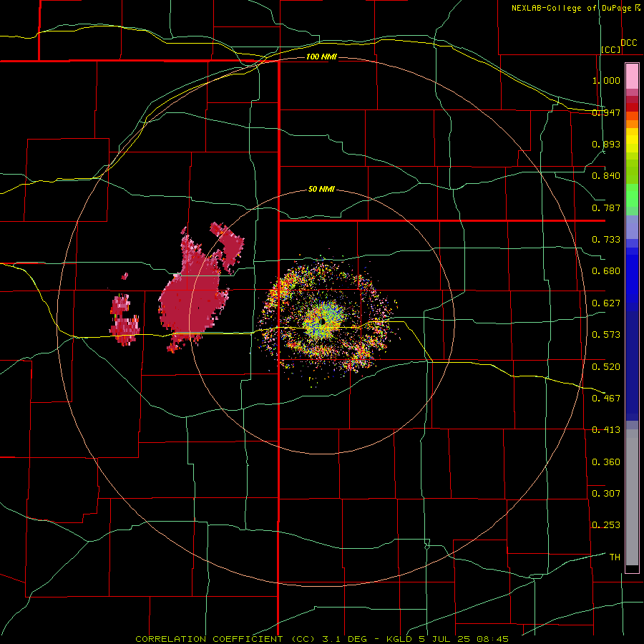Image resolution: width=644 pixels, height=644 pixels.
Task: Select the 0.733 scale value
Action: 606,240
